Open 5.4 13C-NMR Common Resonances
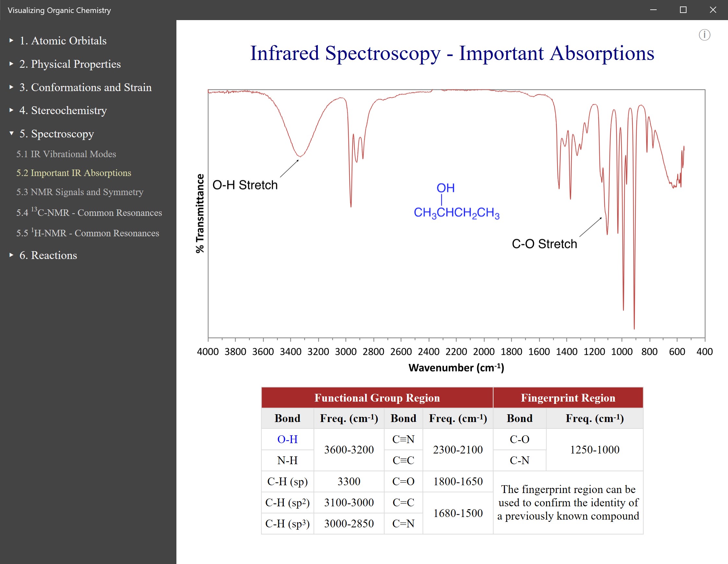This screenshot has height=564, width=728. click(89, 213)
